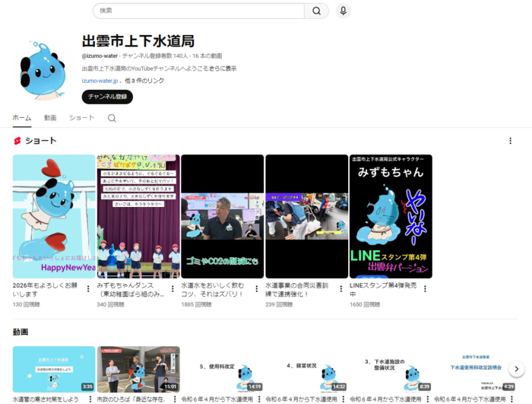
Task: Open video titled 水道管の寒さ対策をしよう
Action: pos(46,399)
